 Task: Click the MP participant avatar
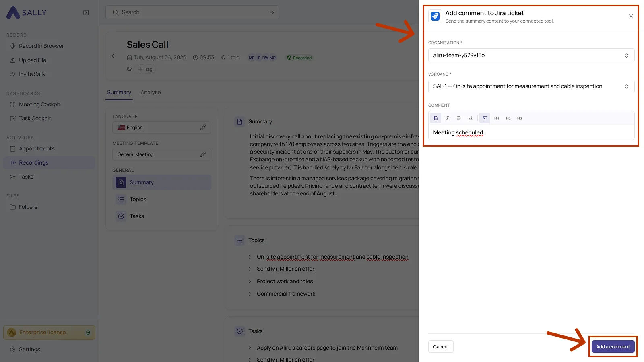pyautogui.click(x=272, y=58)
